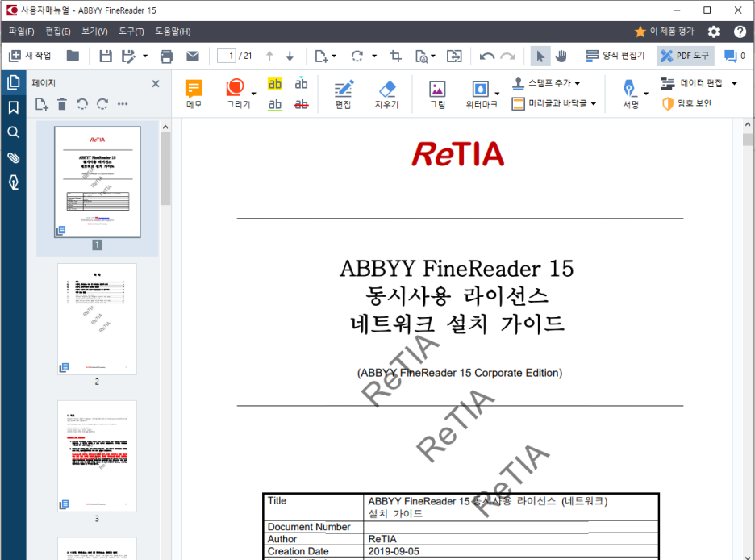Select the Eraser (지우기) tool

point(387,94)
